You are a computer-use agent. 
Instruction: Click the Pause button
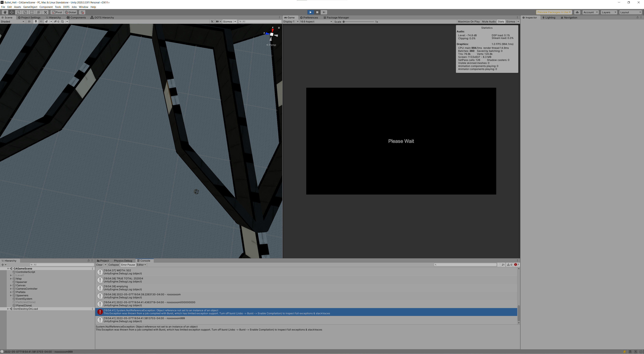[317, 12]
